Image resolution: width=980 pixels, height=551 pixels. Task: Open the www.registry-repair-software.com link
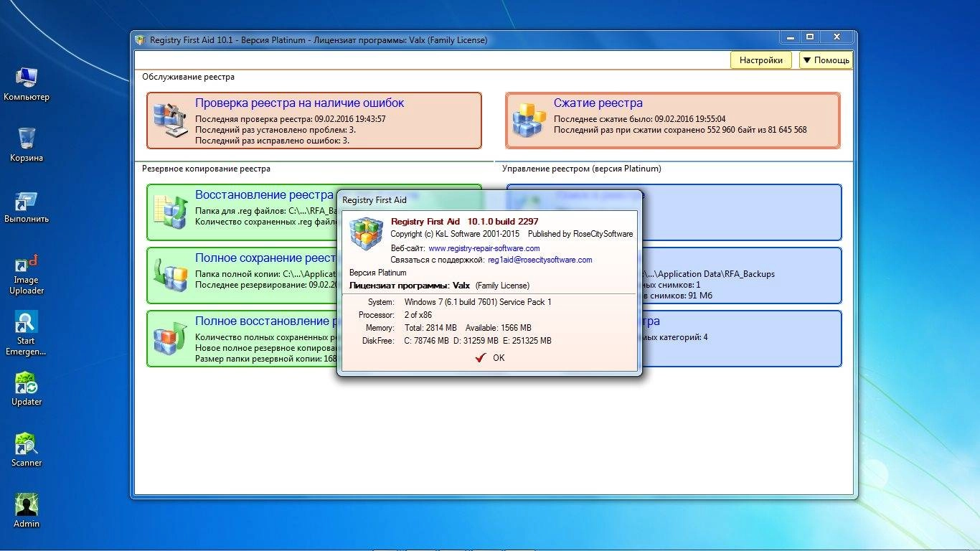(484, 248)
